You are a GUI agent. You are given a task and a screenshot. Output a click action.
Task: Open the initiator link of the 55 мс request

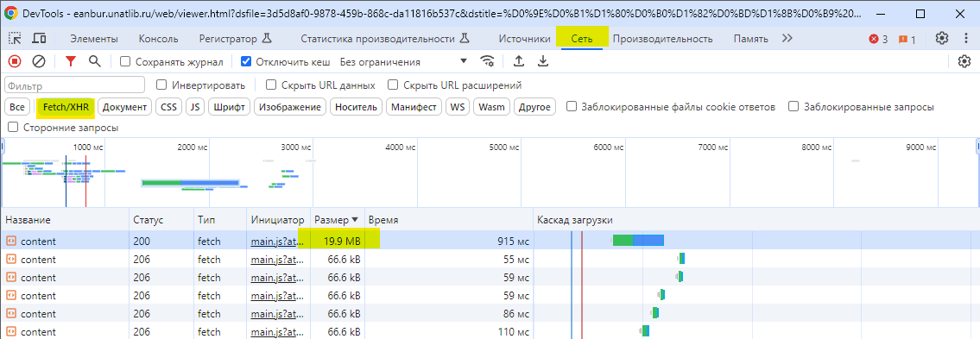(x=276, y=259)
